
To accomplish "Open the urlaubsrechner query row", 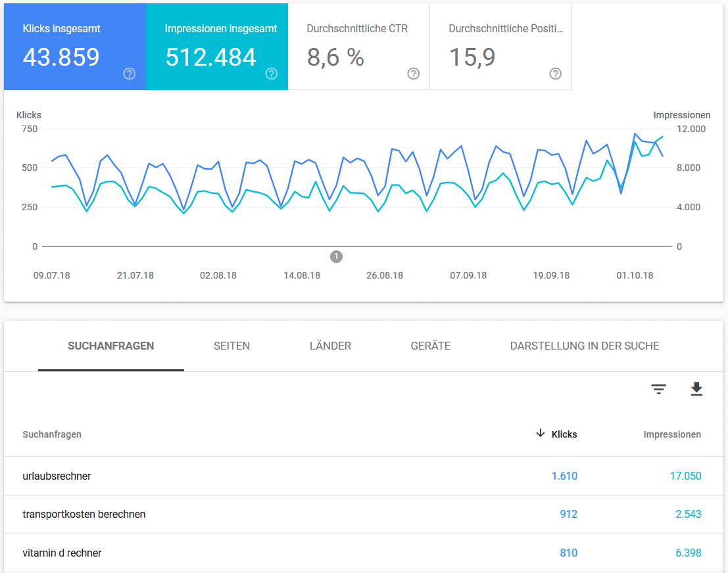I will [57, 476].
